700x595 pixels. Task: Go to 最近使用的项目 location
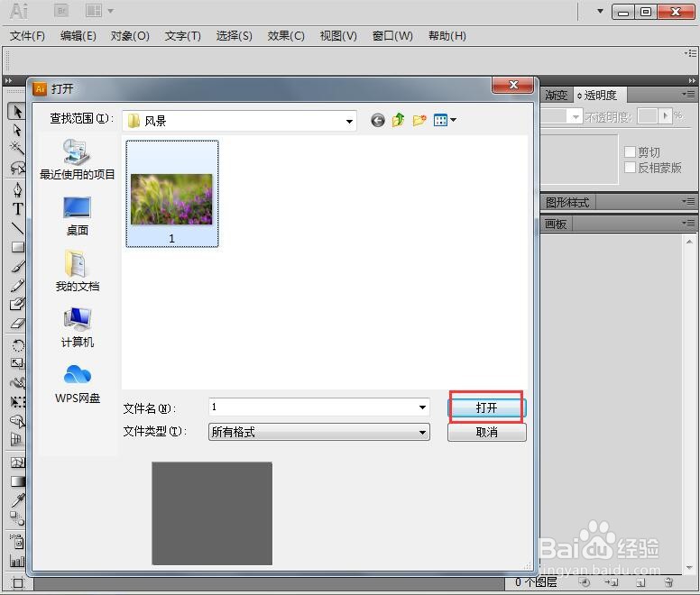pos(78,160)
